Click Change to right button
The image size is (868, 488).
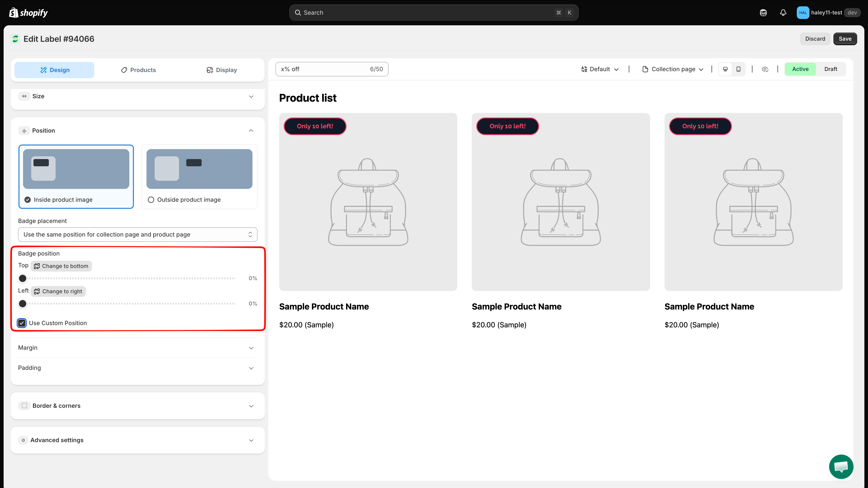point(58,291)
